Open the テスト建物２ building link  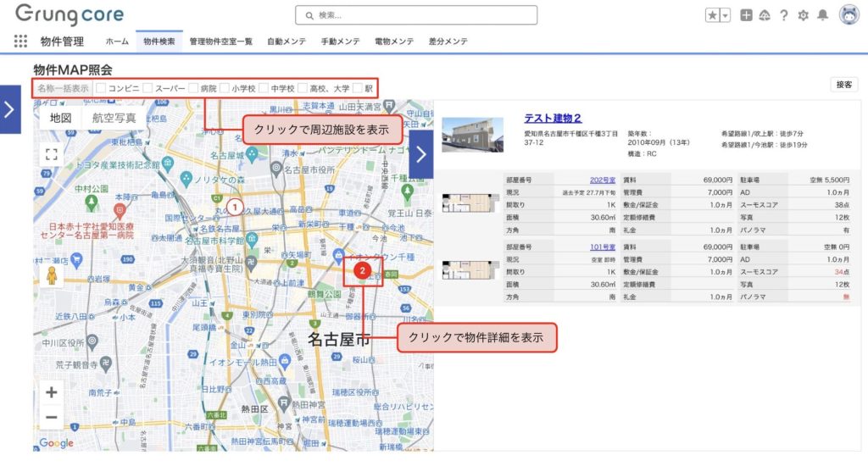[553, 119]
